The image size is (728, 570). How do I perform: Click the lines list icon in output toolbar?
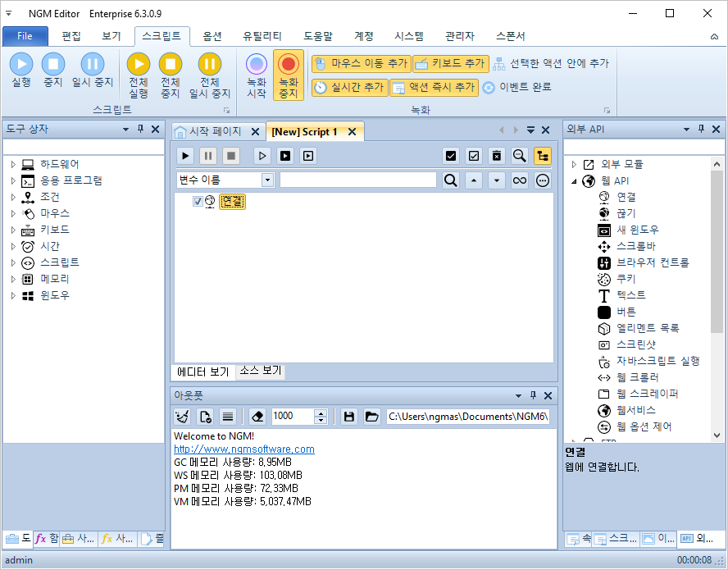click(x=228, y=417)
